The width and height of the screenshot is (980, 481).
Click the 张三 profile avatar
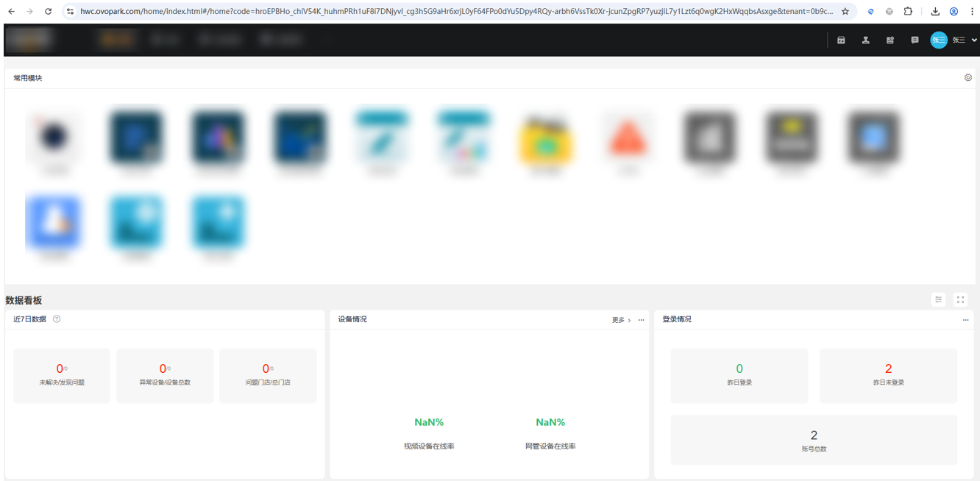coord(939,40)
